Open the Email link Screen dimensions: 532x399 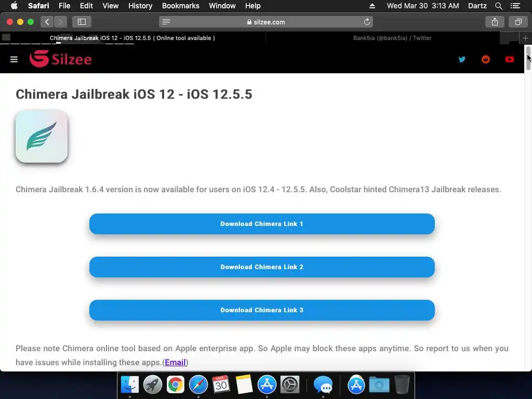point(175,362)
